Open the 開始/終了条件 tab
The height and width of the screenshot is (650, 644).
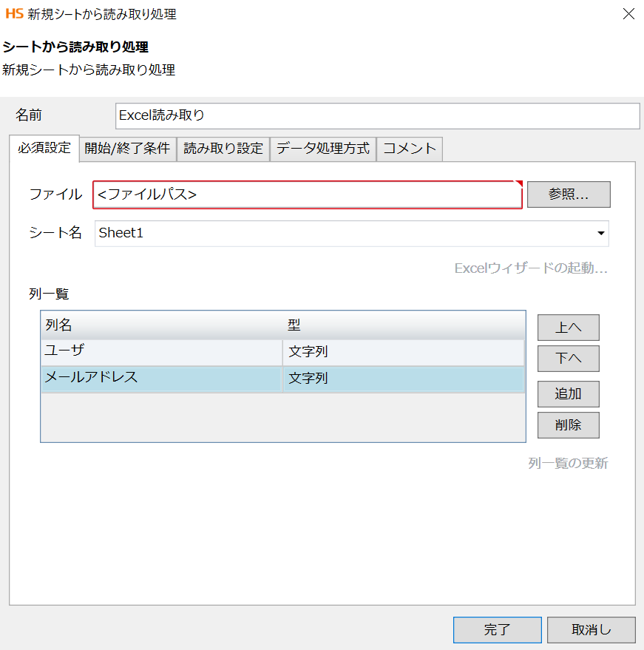pyautogui.click(x=128, y=149)
